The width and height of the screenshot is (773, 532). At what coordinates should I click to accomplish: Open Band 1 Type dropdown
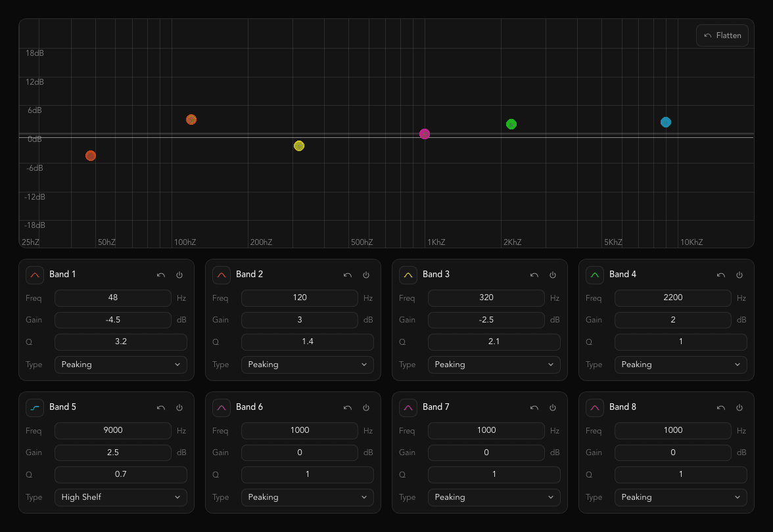click(x=121, y=365)
